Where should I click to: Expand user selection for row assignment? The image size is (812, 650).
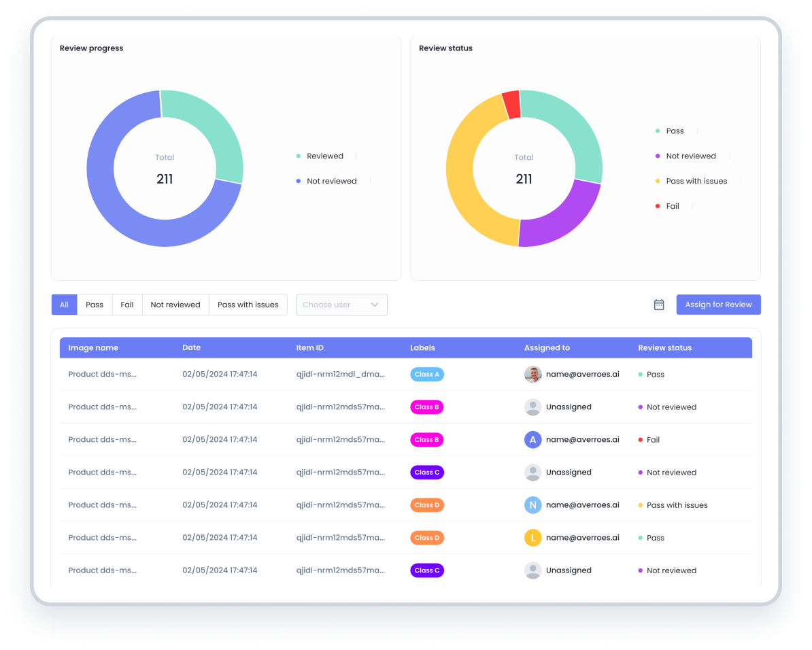tap(341, 304)
